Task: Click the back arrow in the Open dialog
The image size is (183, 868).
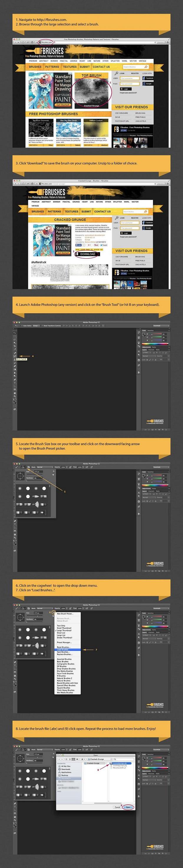Action: (x=59, y=759)
